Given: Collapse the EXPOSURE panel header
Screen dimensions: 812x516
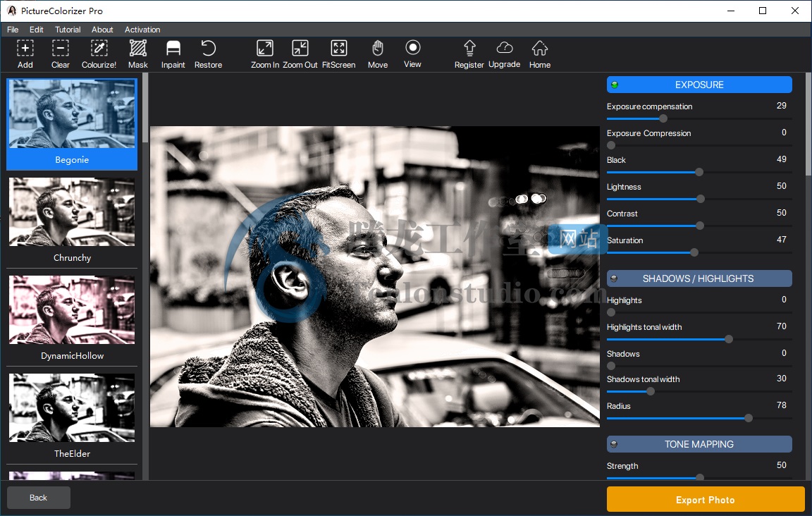Looking at the screenshot, I should [x=699, y=85].
